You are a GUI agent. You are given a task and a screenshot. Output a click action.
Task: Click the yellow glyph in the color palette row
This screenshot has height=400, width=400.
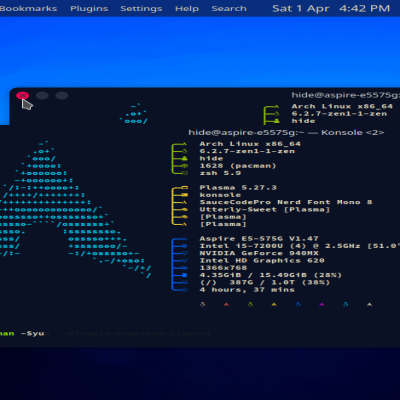coord(274,304)
